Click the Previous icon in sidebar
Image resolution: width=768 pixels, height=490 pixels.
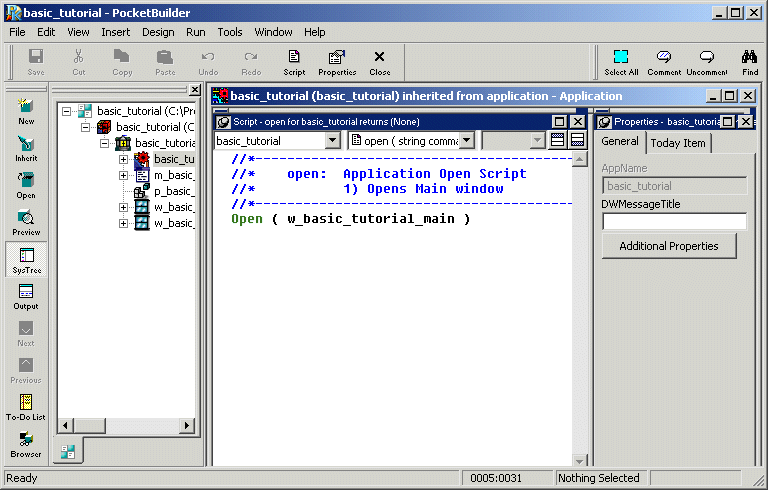tap(26, 370)
